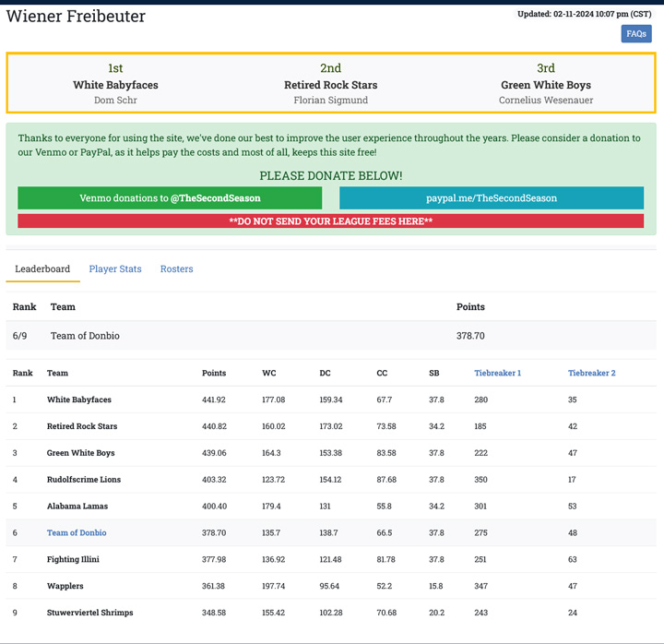
Task: Click Fighting Illini points 377.98
Action: (x=214, y=559)
